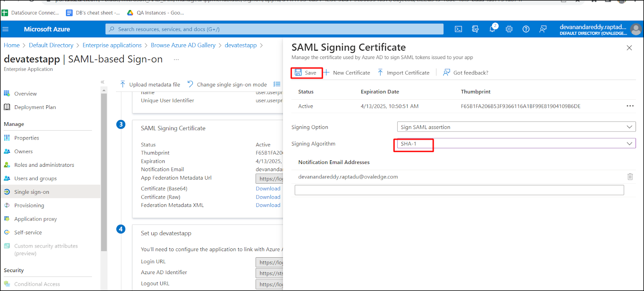Click the Logout URL field
This screenshot has height=291, width=644.
269,284
